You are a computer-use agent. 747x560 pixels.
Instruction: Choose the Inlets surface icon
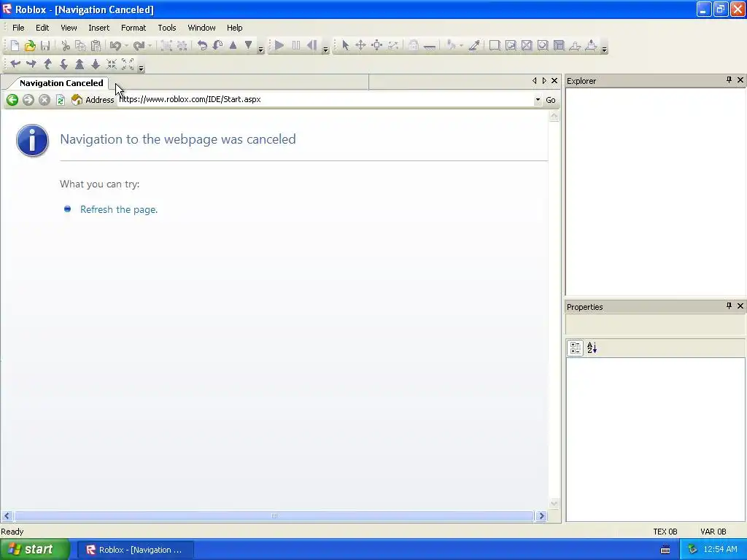pyautogui.click(x=559, y=46)
